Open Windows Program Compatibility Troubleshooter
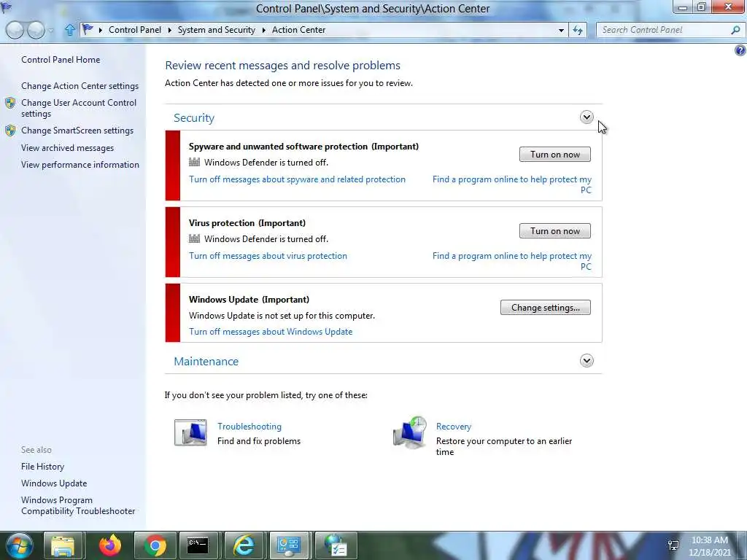The height and width of the screenshot is (560, 747). click(78, 506)
